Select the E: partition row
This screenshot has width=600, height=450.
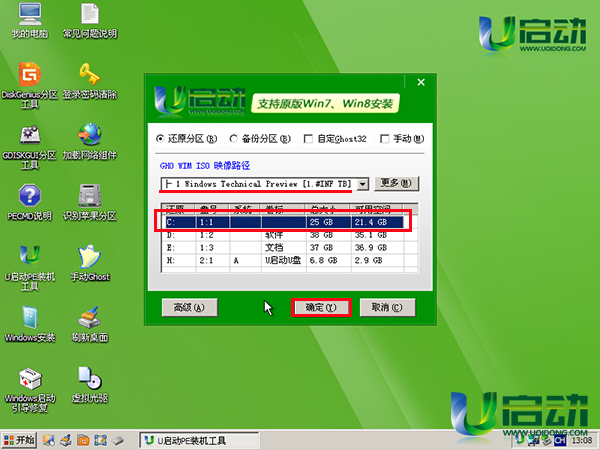[x=285, y=248]
